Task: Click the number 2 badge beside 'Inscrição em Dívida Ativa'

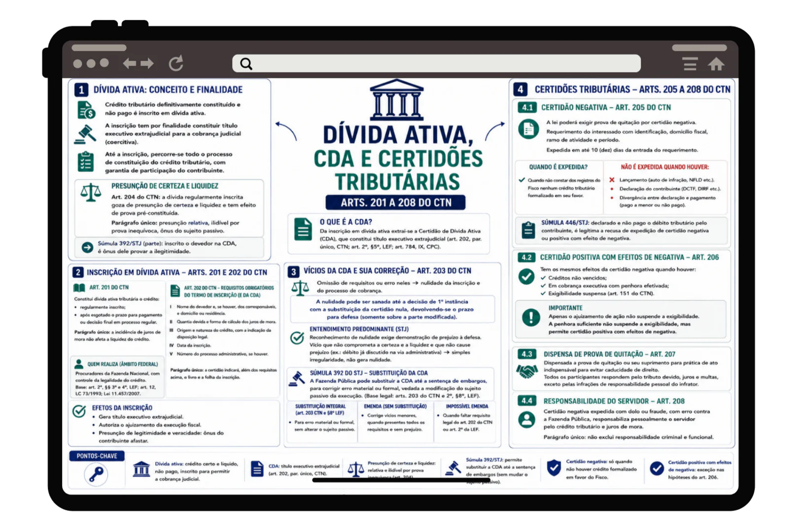Action: pyautogui.click(x=77, y=272)
